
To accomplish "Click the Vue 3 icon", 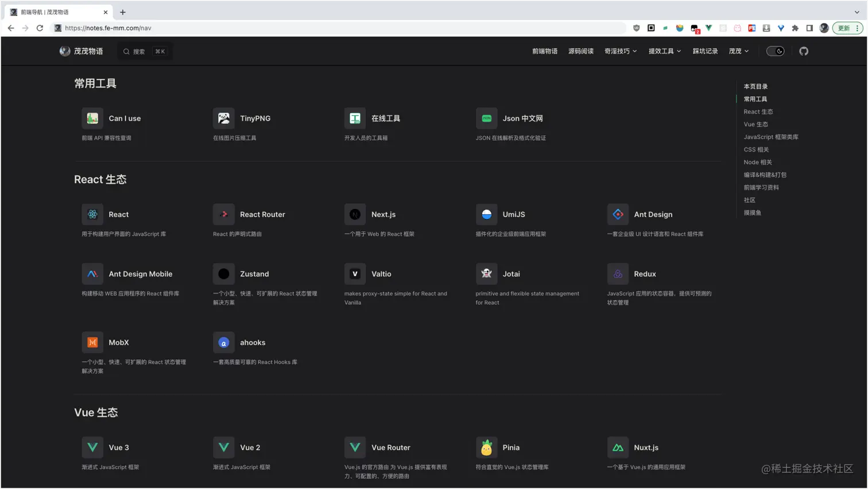I will coord(92,447).
